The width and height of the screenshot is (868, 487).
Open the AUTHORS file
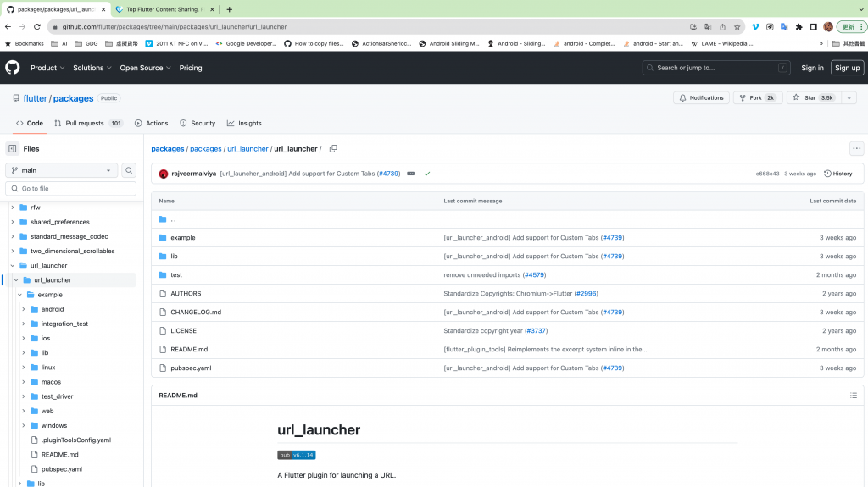(186, 293)
